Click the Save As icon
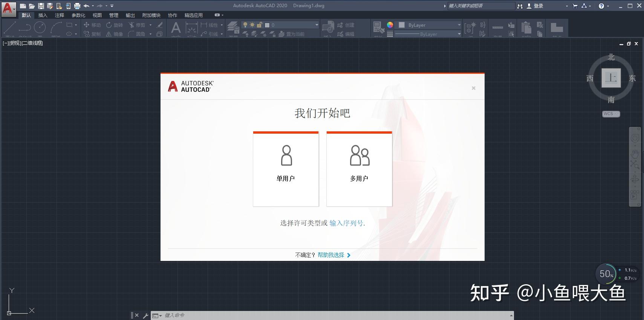Image resolution: width=644 pixels, height=320 pixels. tap(50, 6)
